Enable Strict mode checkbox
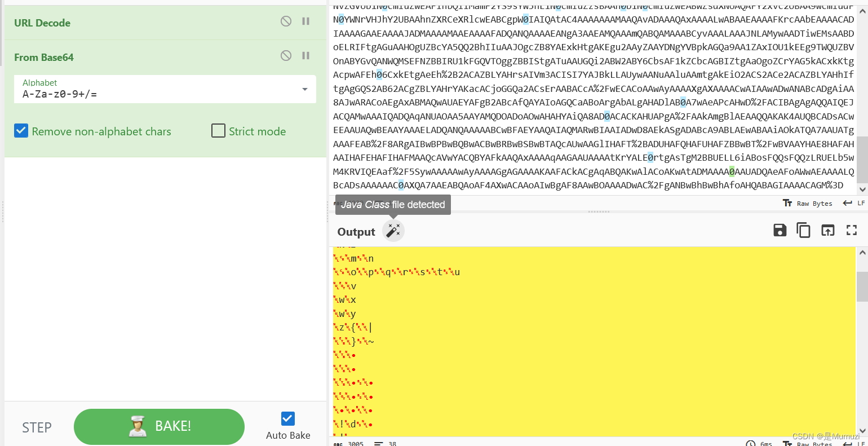This screenshot has height=446, width=868. (x=218, y=131)
